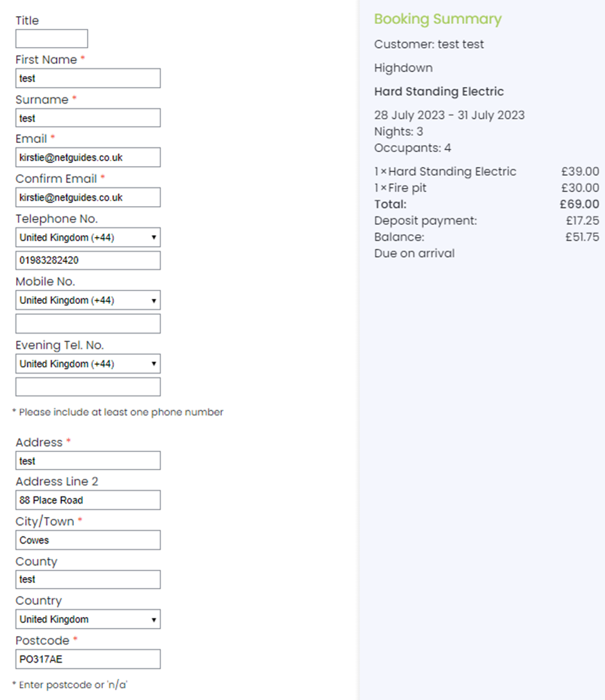Click the Title input field
Screen dimensions: 605x700
click(51, 39)
